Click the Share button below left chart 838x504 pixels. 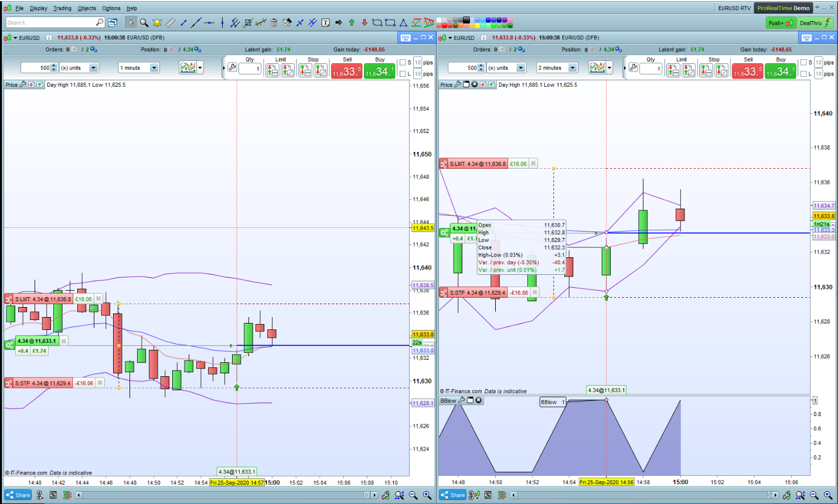(x=18, y=495)
